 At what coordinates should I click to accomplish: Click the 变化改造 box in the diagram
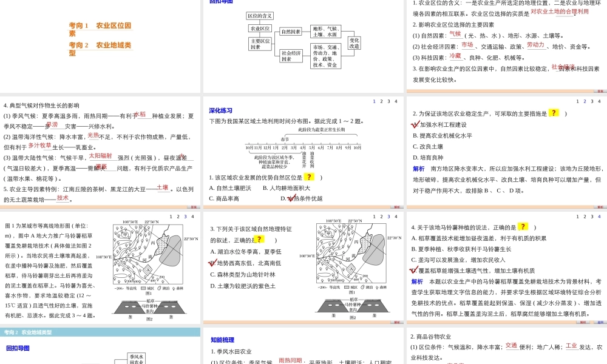(x=354, y=43)
